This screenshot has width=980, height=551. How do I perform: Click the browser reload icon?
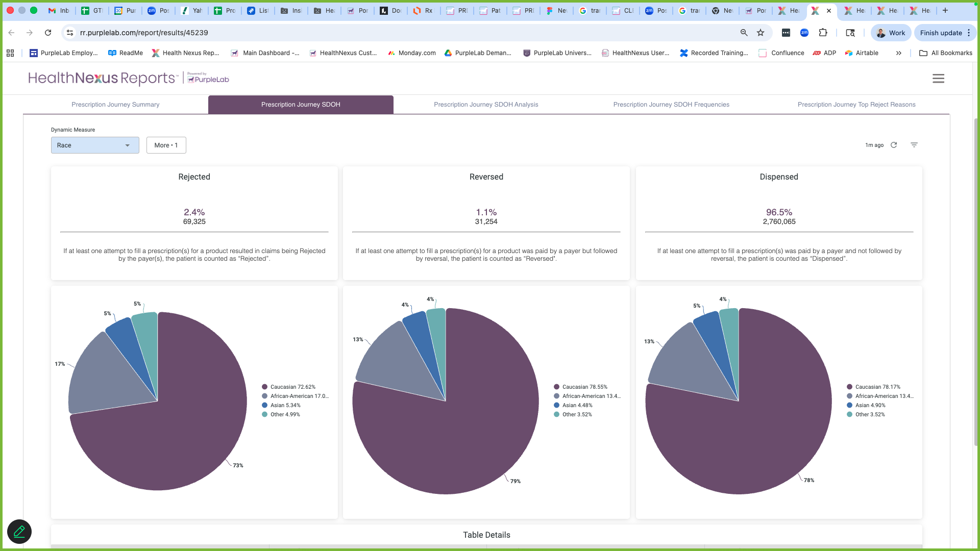48,33
